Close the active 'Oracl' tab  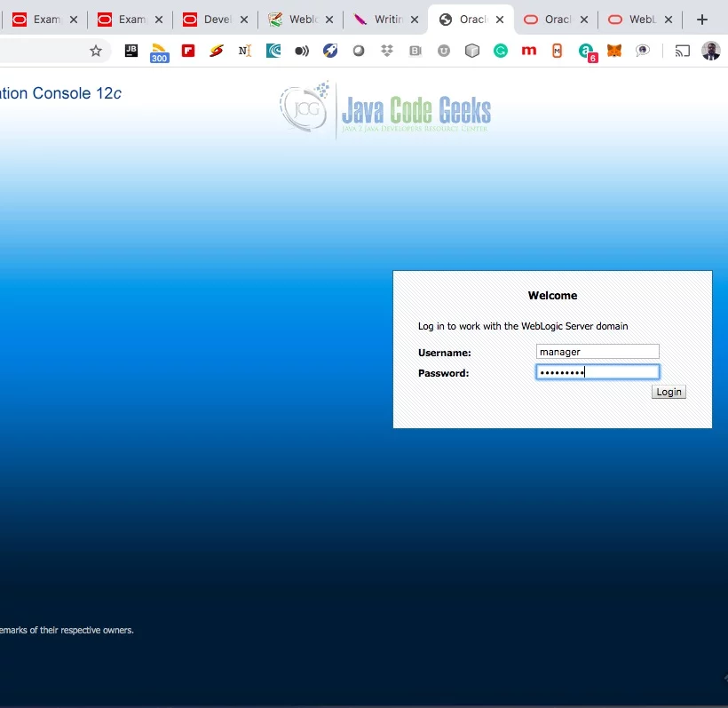[x=500, y=20]
